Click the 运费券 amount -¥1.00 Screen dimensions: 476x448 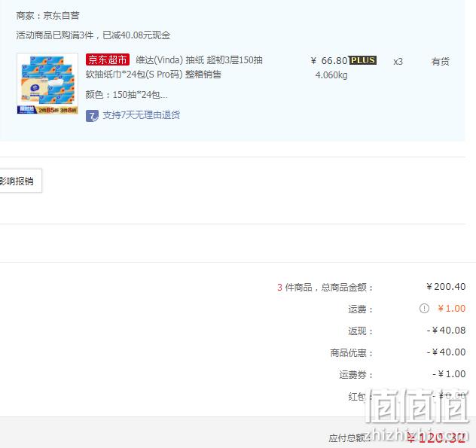pyautogui.click(x=449, y=374)
